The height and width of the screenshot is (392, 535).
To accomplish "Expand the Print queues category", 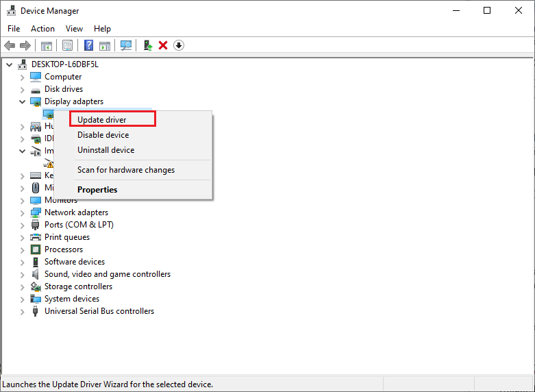I will [22, 238].
